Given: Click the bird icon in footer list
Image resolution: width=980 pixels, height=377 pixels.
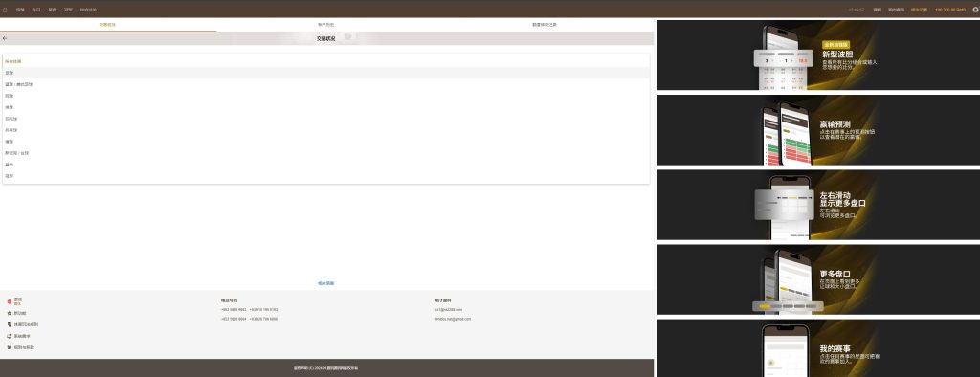Looking at the screenshot, I should tap(10, 347).
